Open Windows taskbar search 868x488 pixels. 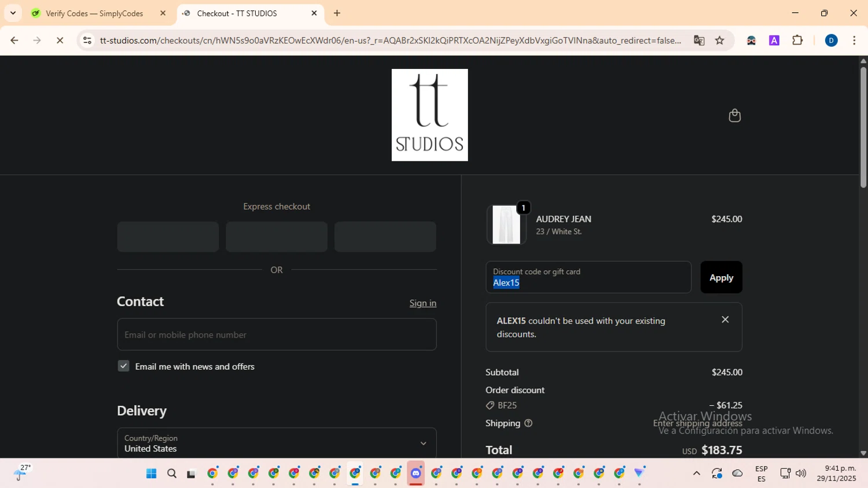pyautogui.click(x=172, y=474)
